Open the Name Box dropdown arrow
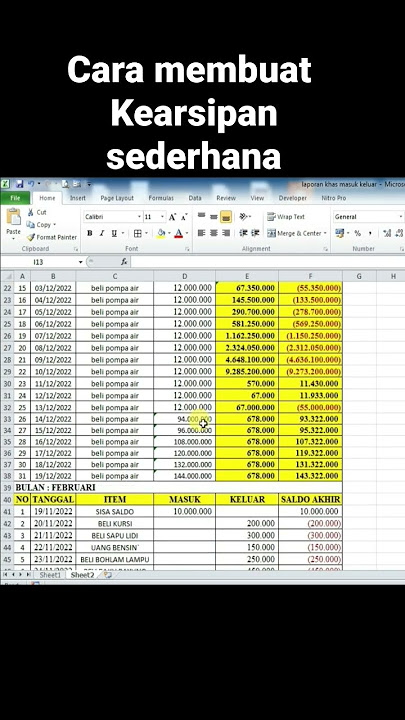Viewport: 405px width, 720px height. point(80,262)
